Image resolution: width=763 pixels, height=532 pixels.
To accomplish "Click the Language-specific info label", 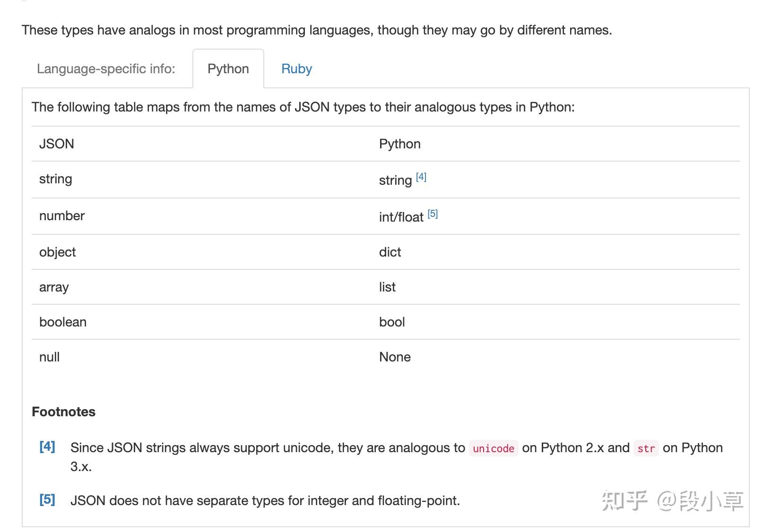I will [x=106, y=69].
